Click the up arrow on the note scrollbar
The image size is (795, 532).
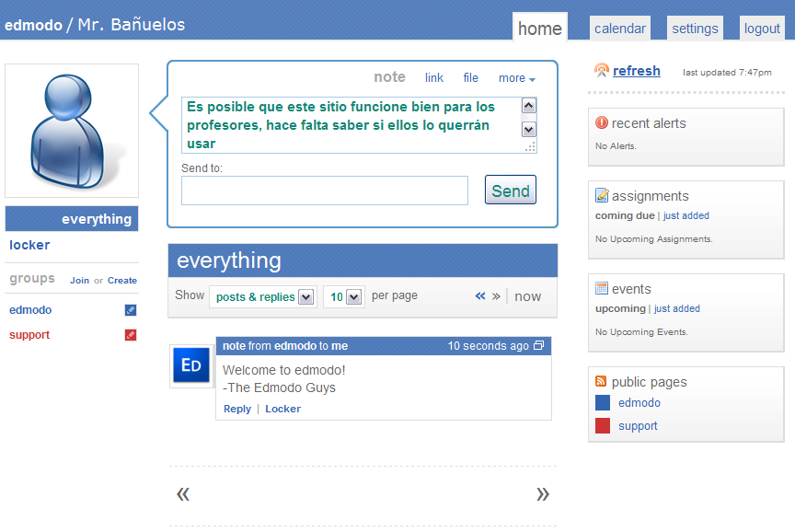point(529,104)
